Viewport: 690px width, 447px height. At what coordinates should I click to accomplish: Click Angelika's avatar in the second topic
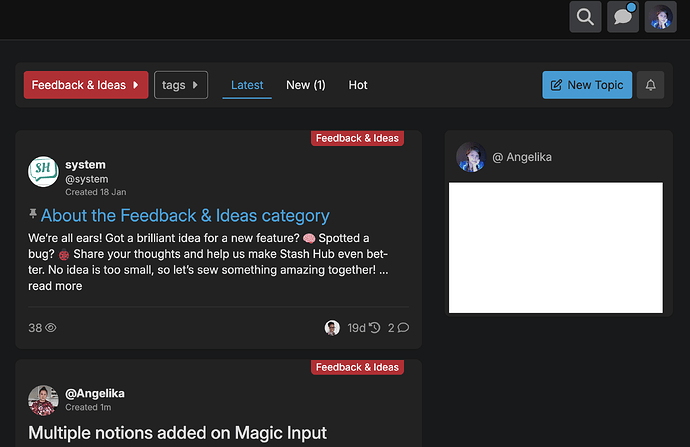tap(43, 400)
